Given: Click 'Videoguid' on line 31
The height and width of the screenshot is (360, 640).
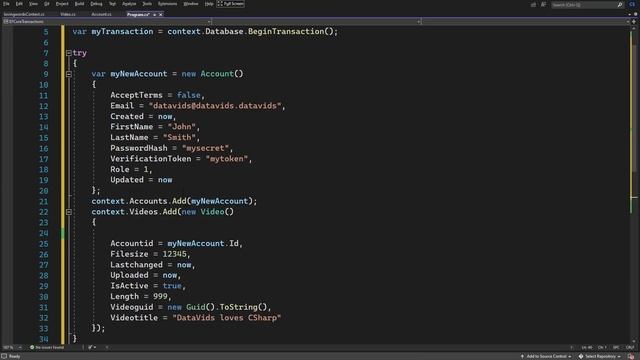Looking at the screenshot, I should [x=131, y=307].
